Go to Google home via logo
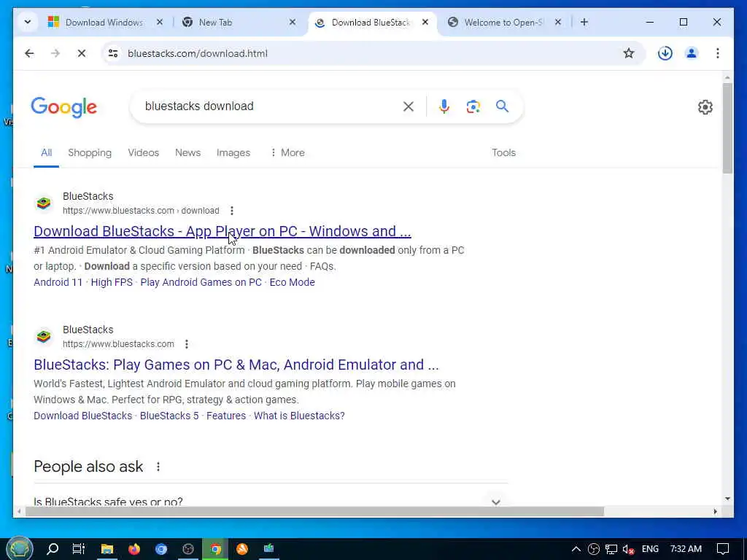Image resolution: width=747 pixels, height=560 pixels. coord(64,107)
